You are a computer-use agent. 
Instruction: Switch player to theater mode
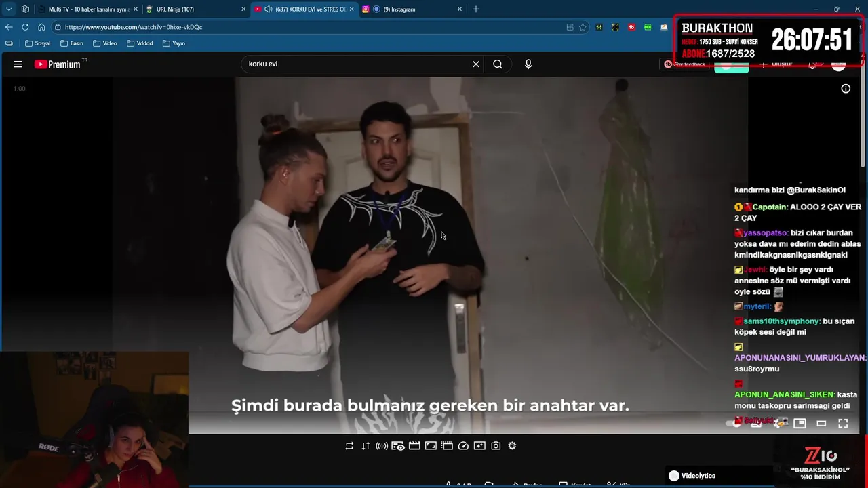coord(821,424)
